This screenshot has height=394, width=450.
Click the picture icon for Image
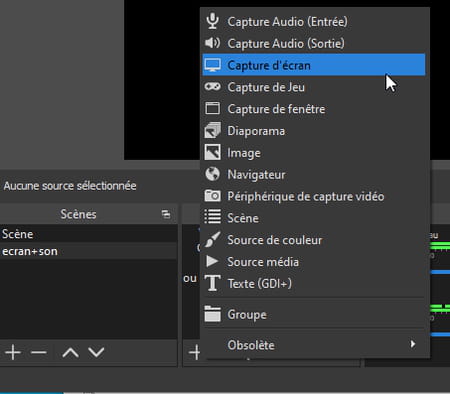click(212, 152)
